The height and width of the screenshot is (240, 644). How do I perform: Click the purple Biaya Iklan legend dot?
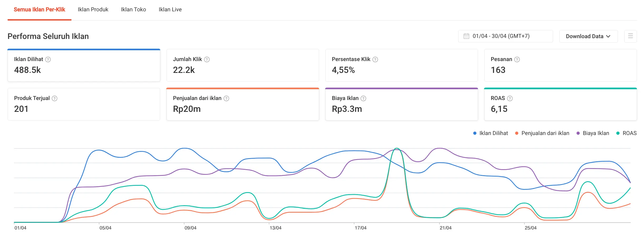click(x=578, y=133)
